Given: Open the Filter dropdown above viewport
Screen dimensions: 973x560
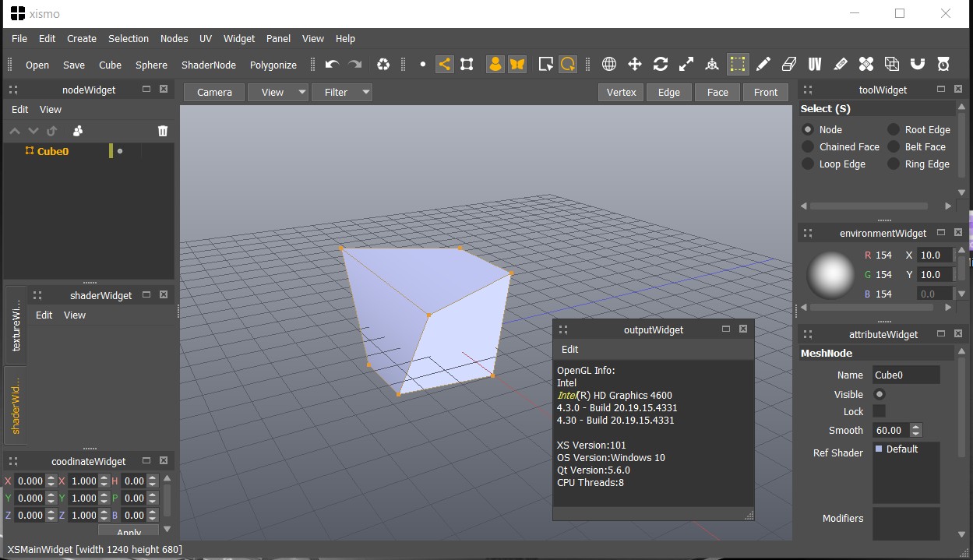Looking at the screenshot, I should [342, 92].
